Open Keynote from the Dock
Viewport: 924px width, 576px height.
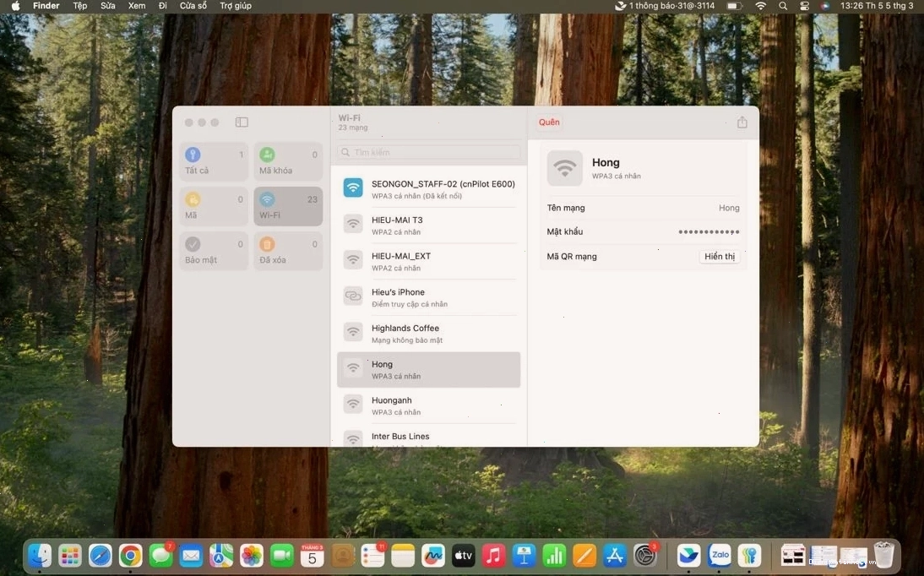(524, 556)
